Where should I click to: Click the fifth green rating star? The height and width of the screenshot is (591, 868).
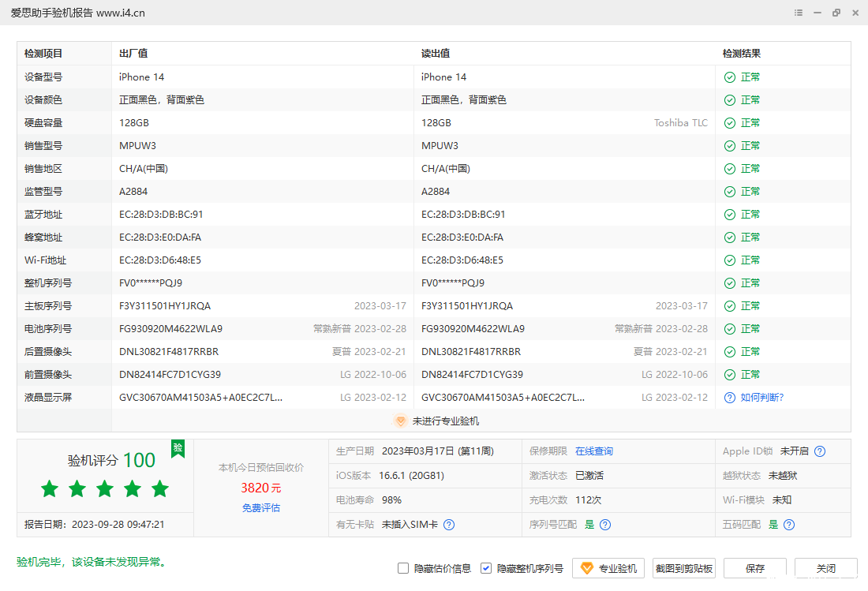160,488
